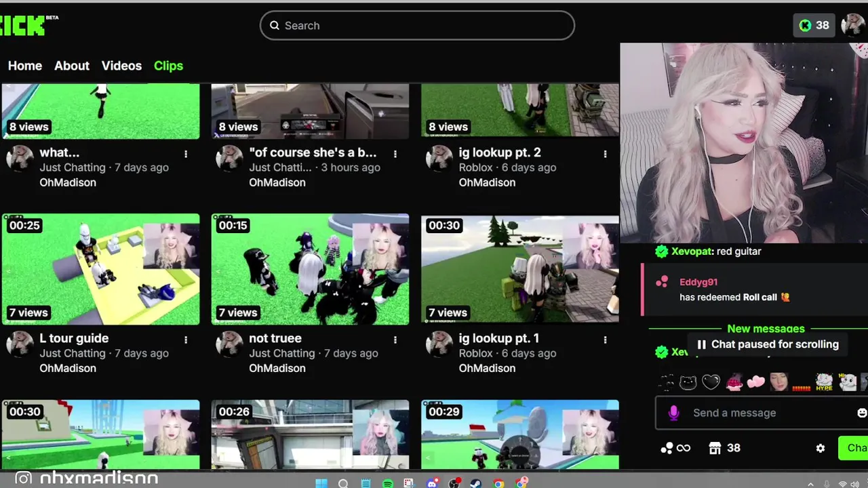
Task: Open Discord from the taskbar
Action: coord(432,483)
